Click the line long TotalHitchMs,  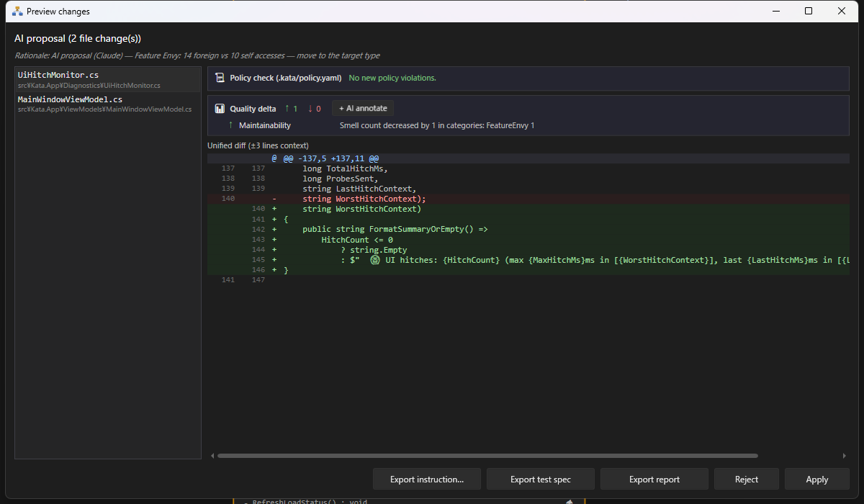point(528,168)
